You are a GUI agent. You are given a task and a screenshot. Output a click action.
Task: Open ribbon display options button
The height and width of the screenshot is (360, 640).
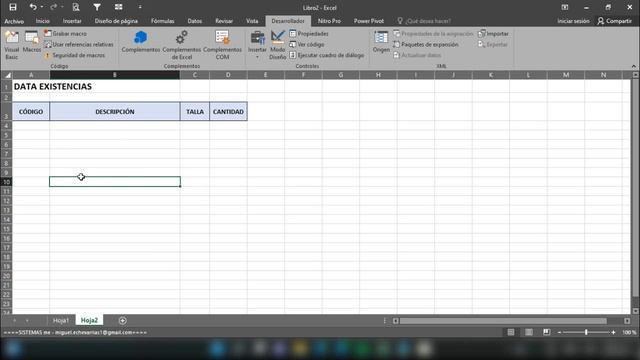point(565,7)
